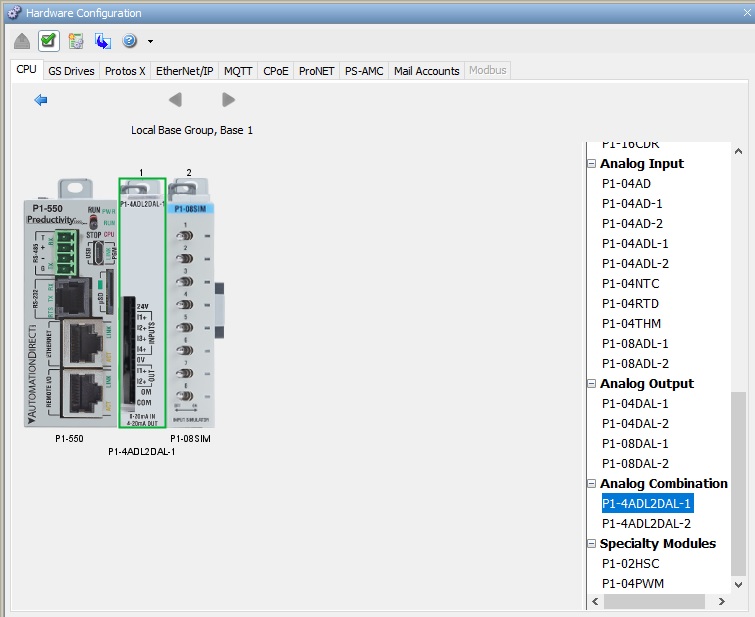Click the blue back arrow
Screen dimensions: 755x617
(41, 100)
